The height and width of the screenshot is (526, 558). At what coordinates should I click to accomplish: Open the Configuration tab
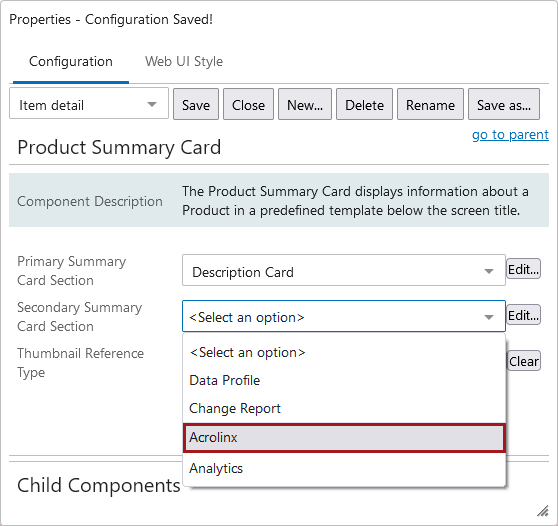(x=71, y=61)
